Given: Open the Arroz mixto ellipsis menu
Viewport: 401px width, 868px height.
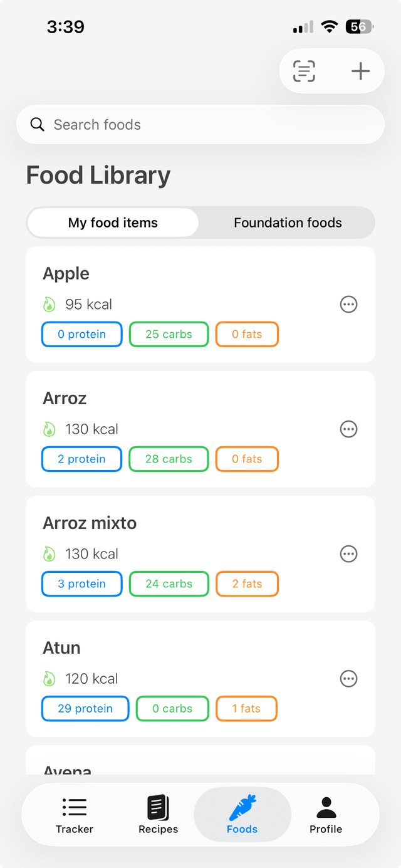Looking at the screenshot, I should click(x=348, y=554).
